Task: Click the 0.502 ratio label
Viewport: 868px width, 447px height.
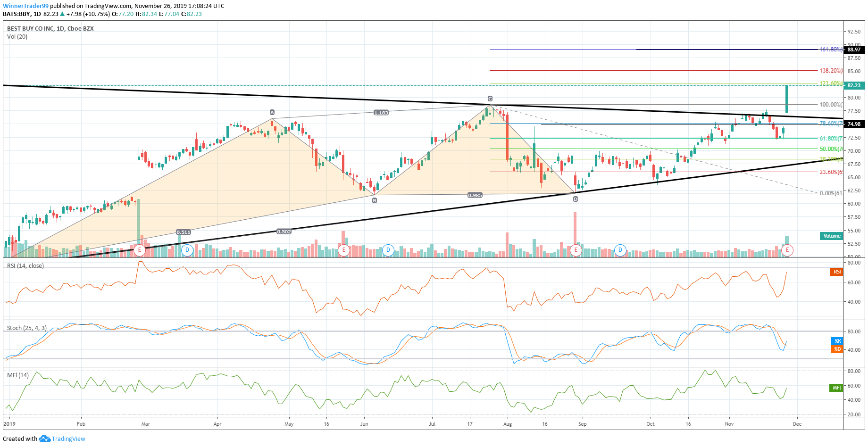Action: tap(284, 232)
